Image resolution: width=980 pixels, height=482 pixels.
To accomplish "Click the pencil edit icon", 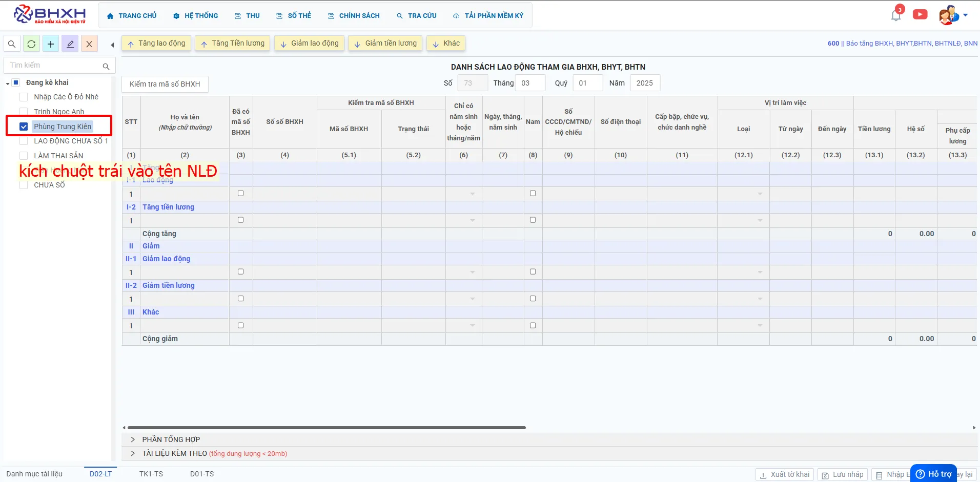I will click(70, 44).
